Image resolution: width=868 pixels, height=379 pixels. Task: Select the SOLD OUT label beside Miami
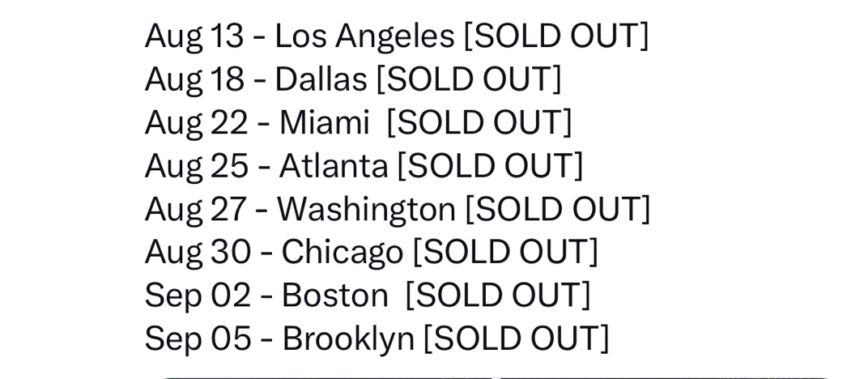point(479,123)
